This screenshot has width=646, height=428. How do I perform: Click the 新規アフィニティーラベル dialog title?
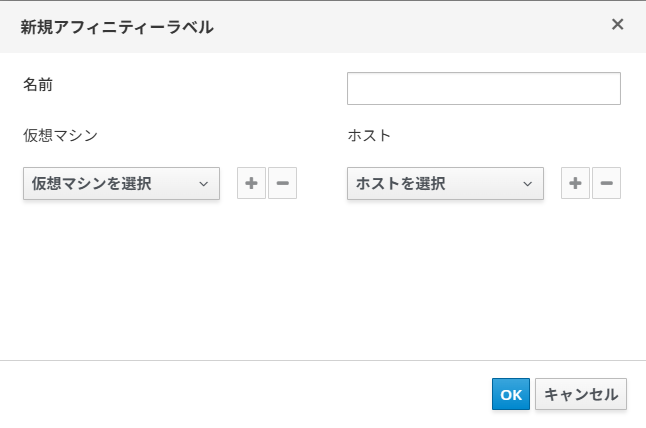coord(117,27)
